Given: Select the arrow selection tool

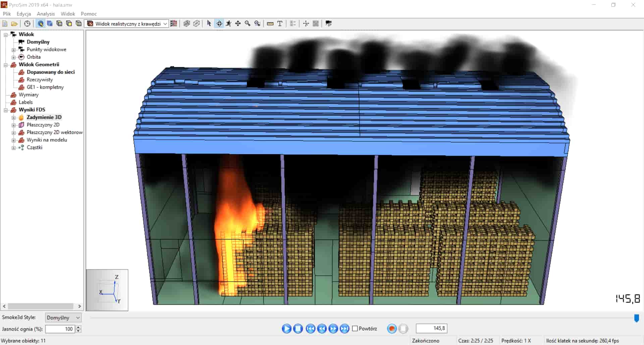Looking at the screenshot, I should pyautogui.click(x=209, y=23).
